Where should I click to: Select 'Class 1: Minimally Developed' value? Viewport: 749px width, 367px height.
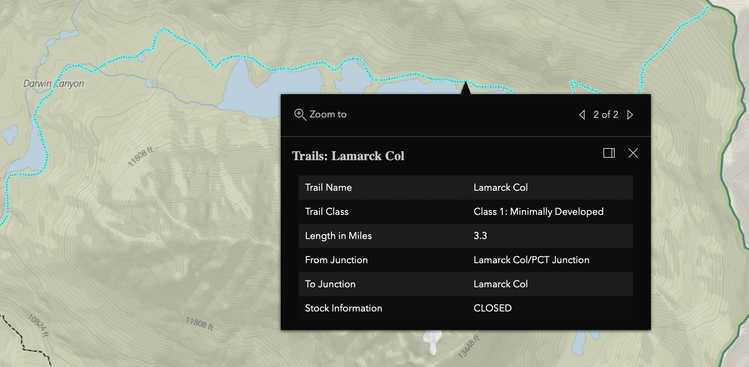(x=538, y=212)
